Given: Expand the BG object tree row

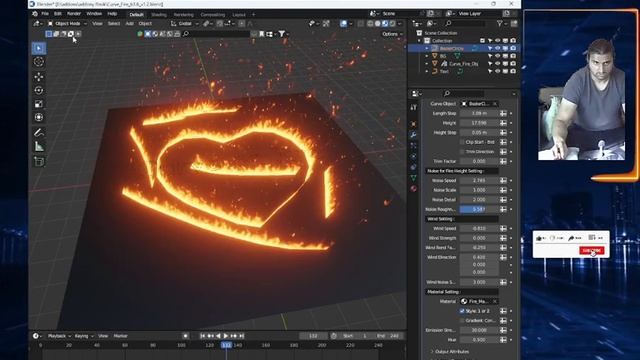Looking at the screenshot, I should [427, 56].
